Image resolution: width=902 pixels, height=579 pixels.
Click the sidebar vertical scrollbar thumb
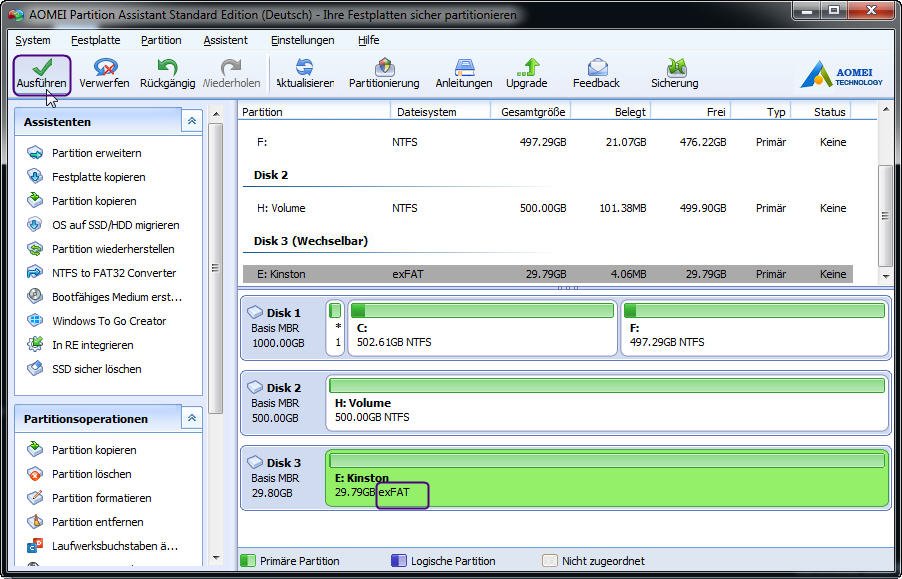coord(216,268)
